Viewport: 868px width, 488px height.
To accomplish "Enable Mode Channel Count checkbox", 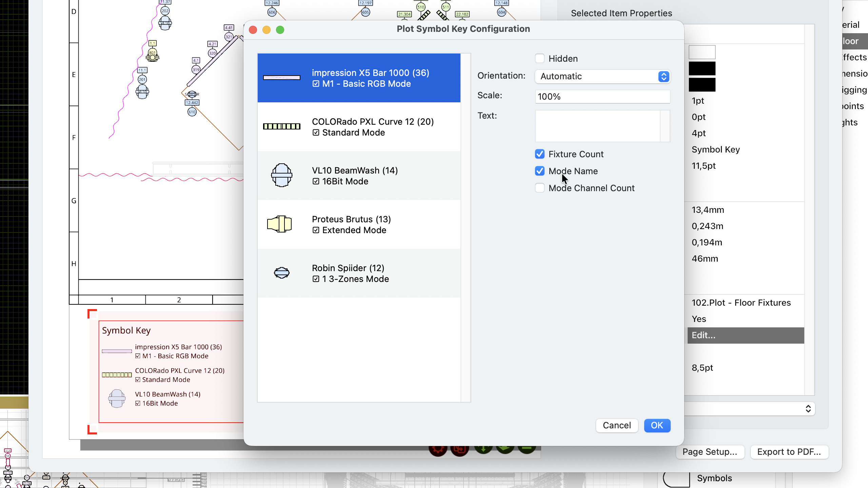I will 540,188.
